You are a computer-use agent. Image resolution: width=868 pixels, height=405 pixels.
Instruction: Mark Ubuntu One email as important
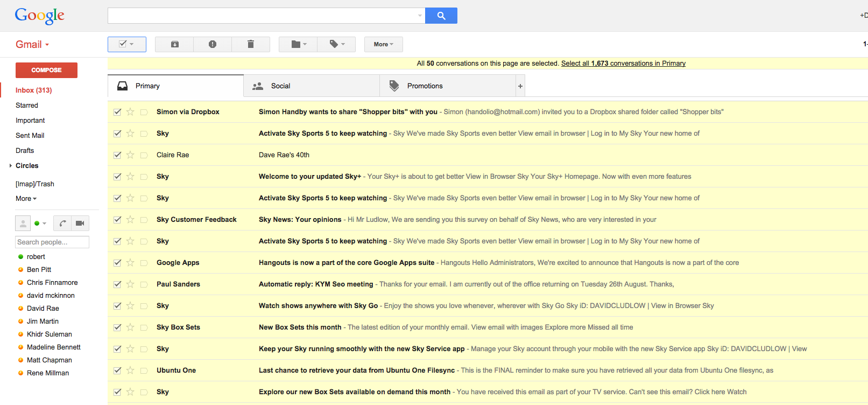click(144, 371)
